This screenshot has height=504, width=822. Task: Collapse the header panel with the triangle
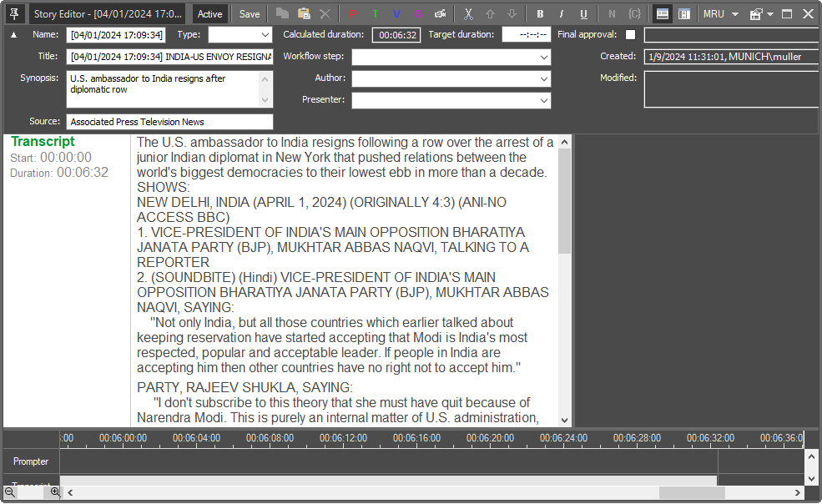(13, 35)
